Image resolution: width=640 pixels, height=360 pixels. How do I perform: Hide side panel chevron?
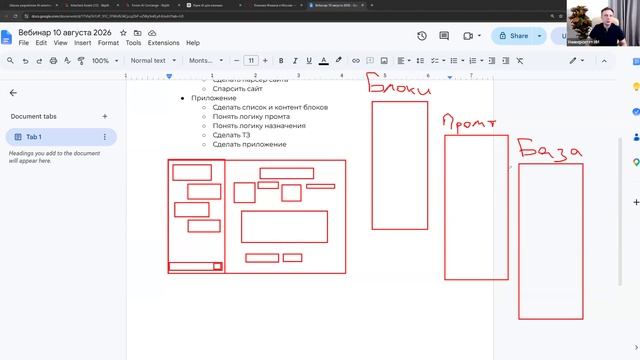pyautogui.click(x=636, y=347)
